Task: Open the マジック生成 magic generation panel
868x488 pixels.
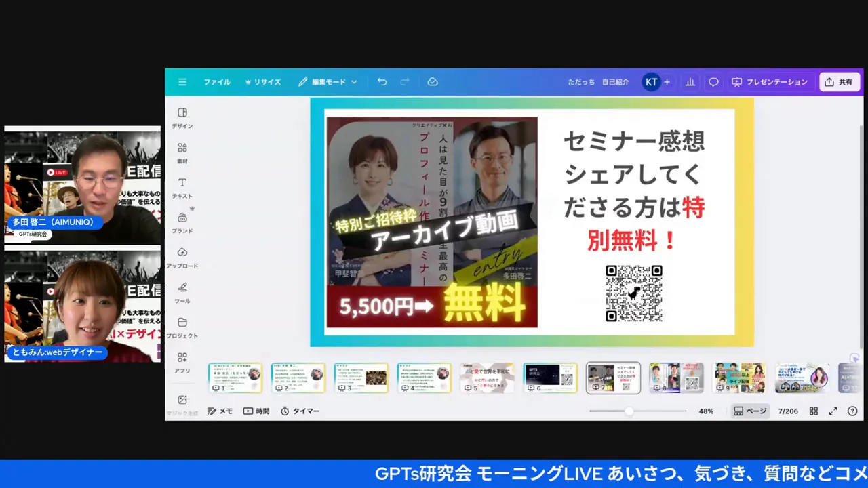Action: (182, 405)
